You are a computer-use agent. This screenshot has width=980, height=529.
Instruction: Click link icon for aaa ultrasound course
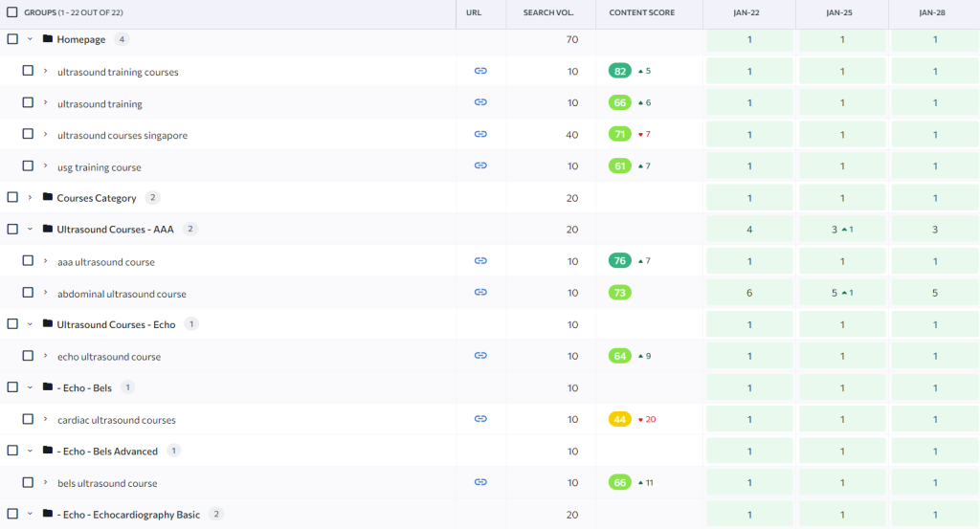click(x=480, y=260)
